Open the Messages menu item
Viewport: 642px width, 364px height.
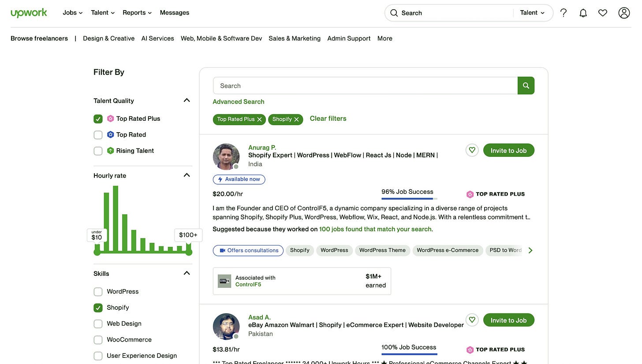point(175,13)
